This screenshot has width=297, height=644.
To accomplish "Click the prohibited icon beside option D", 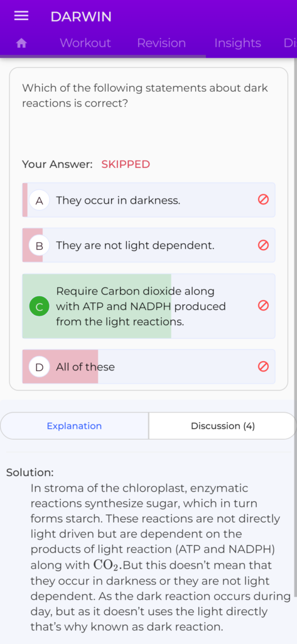I will click(263, 367).
